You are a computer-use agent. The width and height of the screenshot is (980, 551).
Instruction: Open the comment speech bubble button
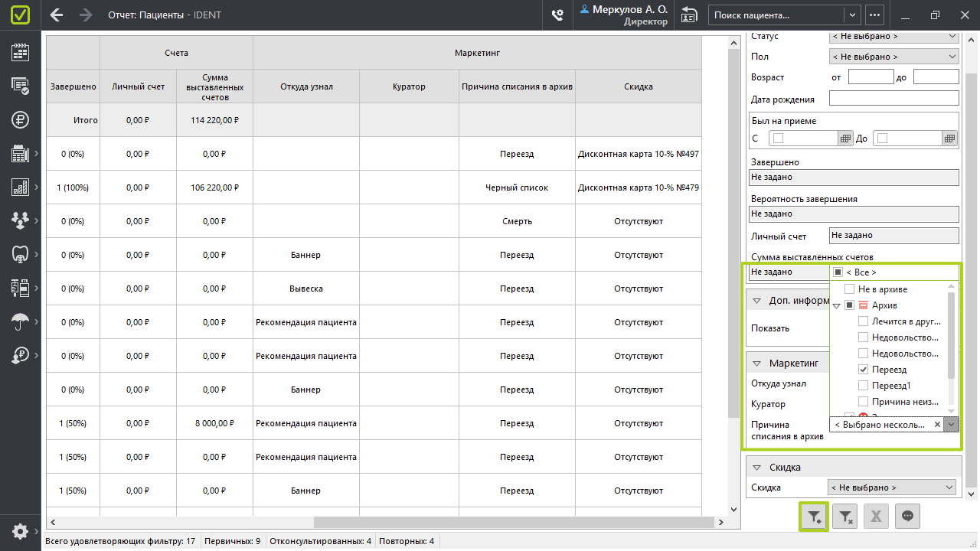coord(907,517)
